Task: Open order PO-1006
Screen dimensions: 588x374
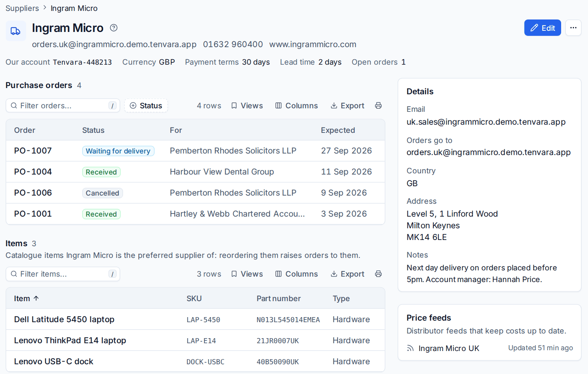Action: coord(33,193)
